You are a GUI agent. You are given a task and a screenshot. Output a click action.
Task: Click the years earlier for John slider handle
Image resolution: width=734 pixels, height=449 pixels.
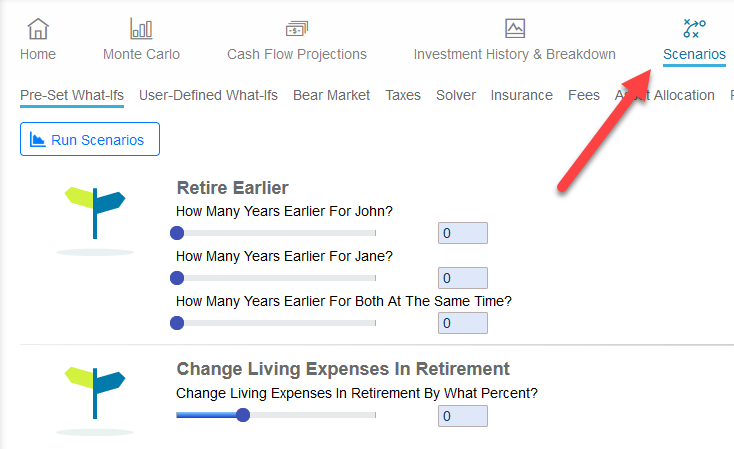click(x=177, y=233)
